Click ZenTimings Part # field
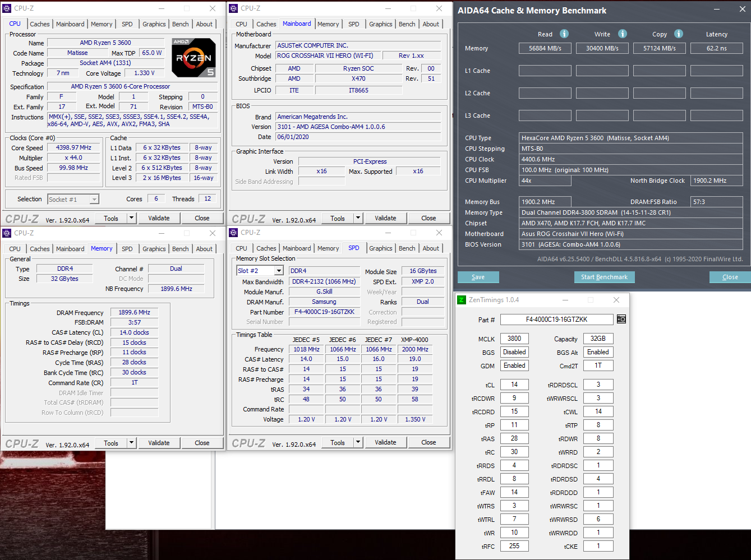The width and height of the screenshot is (751, 560). tap(556, 320)
